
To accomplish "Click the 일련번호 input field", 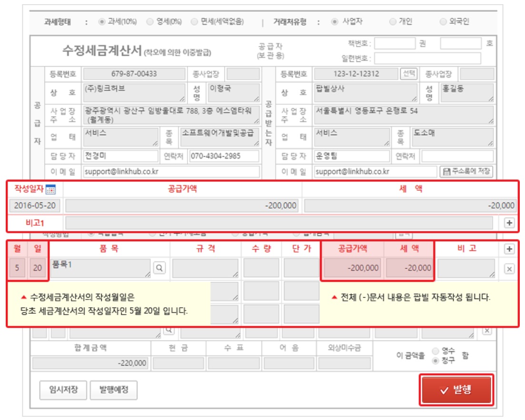I will pos(427,58).
